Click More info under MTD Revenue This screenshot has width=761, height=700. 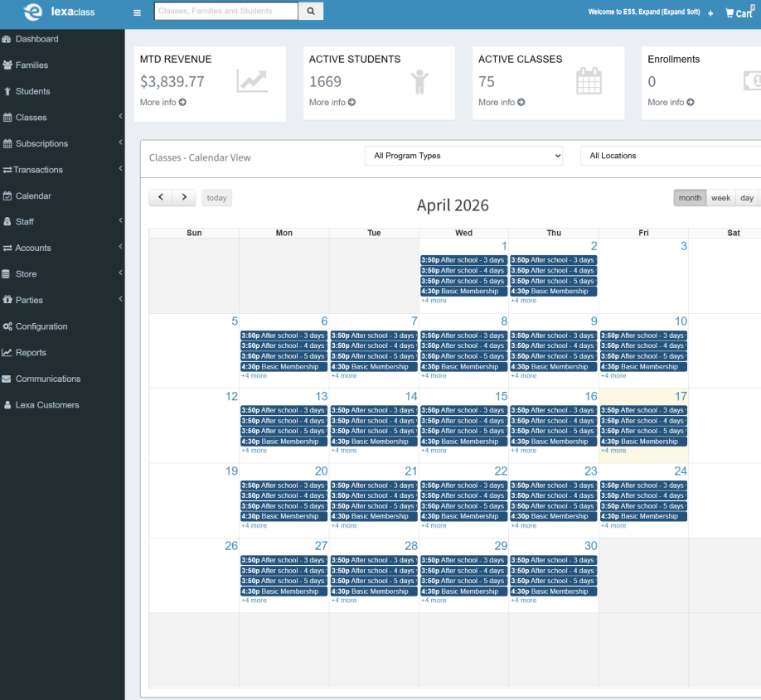pos(163,103)
